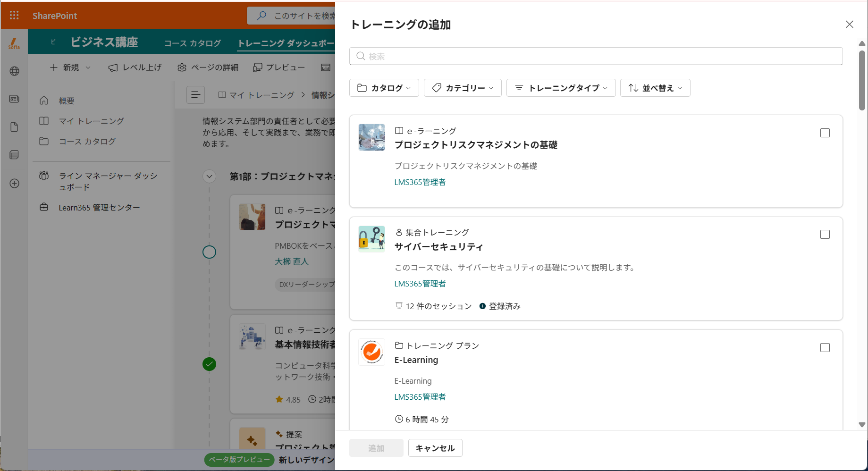868x471 pixels.
Task: Select マイ トレーニング in left navigation
Action: tap(92, 121)
